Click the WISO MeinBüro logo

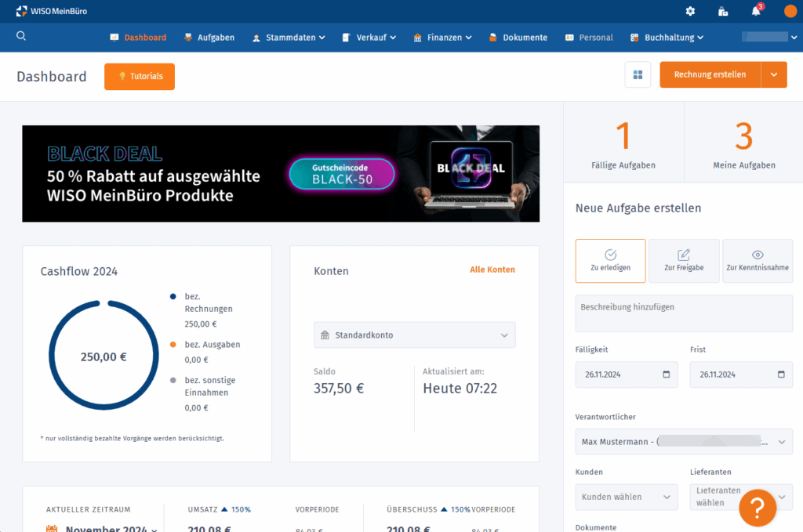pos(53,11)
